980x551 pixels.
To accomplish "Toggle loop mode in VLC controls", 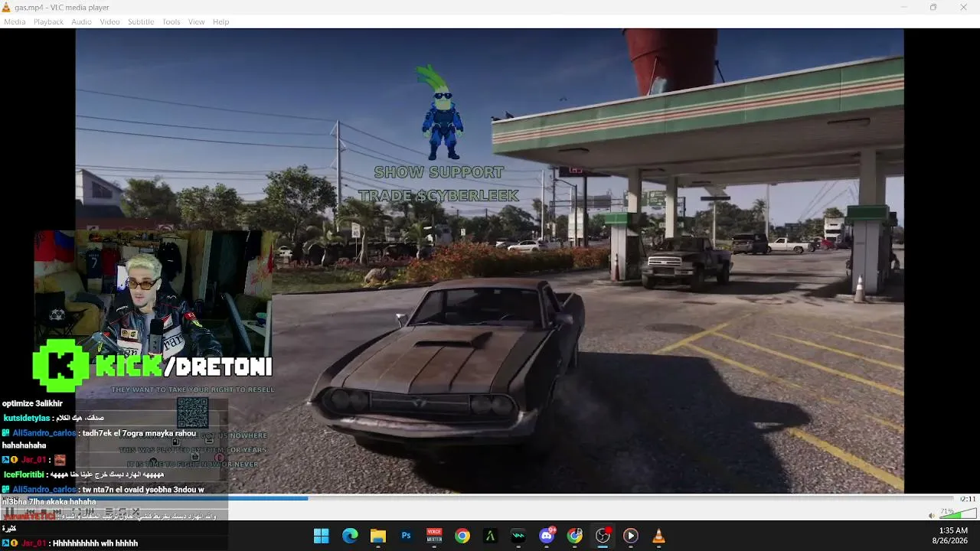I will click(x=122, y=512).
